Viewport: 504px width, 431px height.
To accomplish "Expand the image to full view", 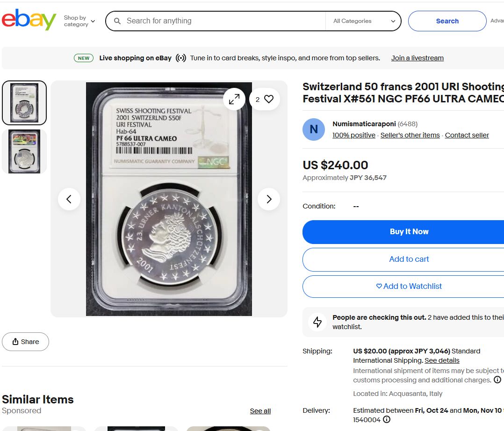I will [234, 99].
